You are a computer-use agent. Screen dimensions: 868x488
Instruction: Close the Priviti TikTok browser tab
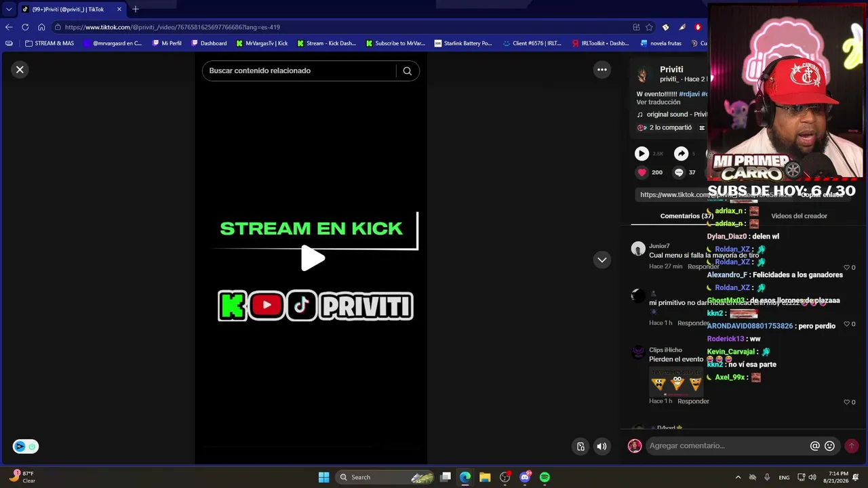(119, 9)
